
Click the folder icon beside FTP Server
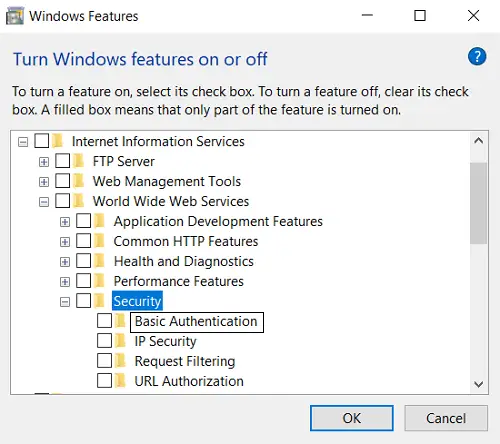79,161
